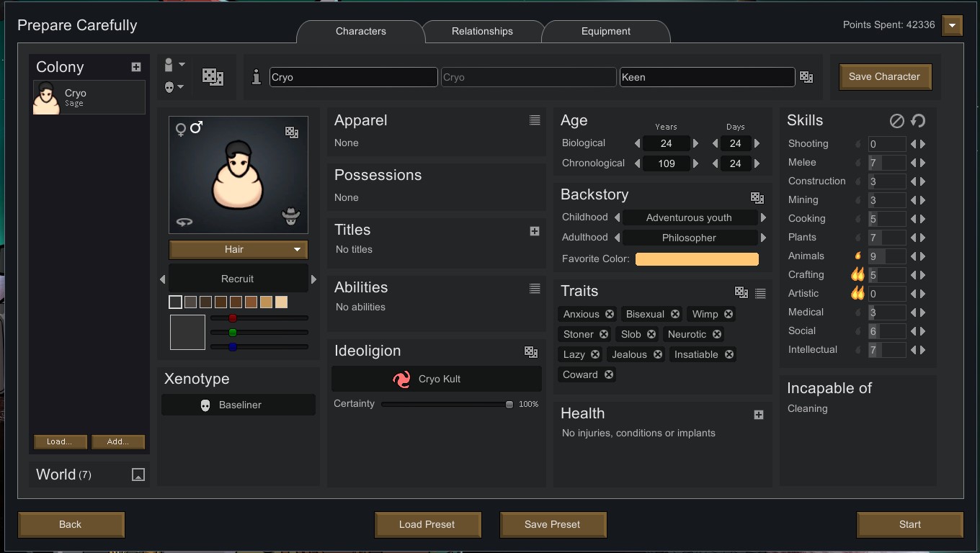Clear all skills with the circle-slash icon
Viewport: 980px width, 553px height.
tap(897, 121)
